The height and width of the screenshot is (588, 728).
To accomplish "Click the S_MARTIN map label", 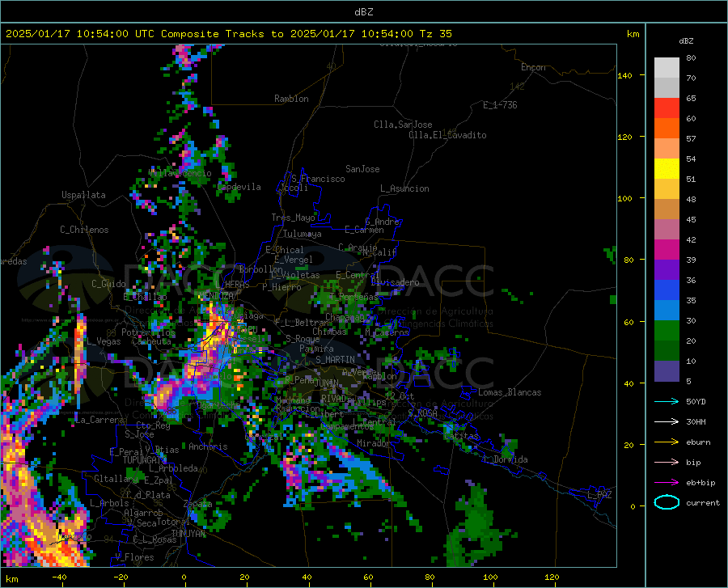I will tap(335, 359).
